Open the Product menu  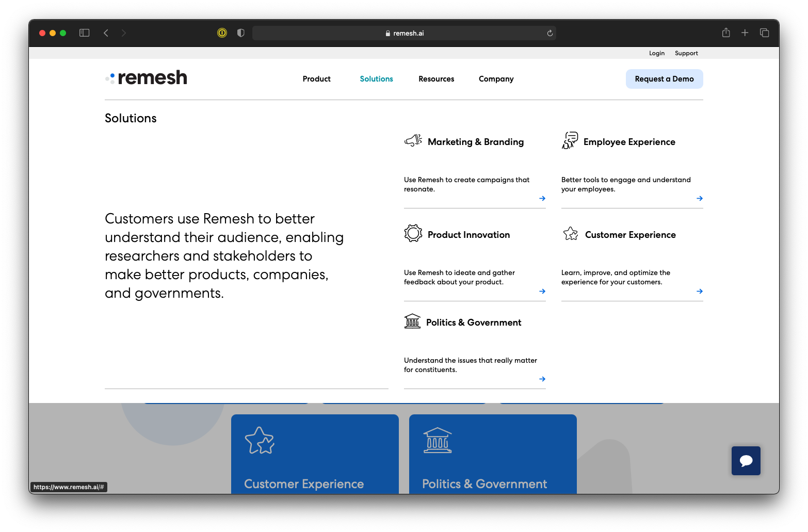[317, 79]
